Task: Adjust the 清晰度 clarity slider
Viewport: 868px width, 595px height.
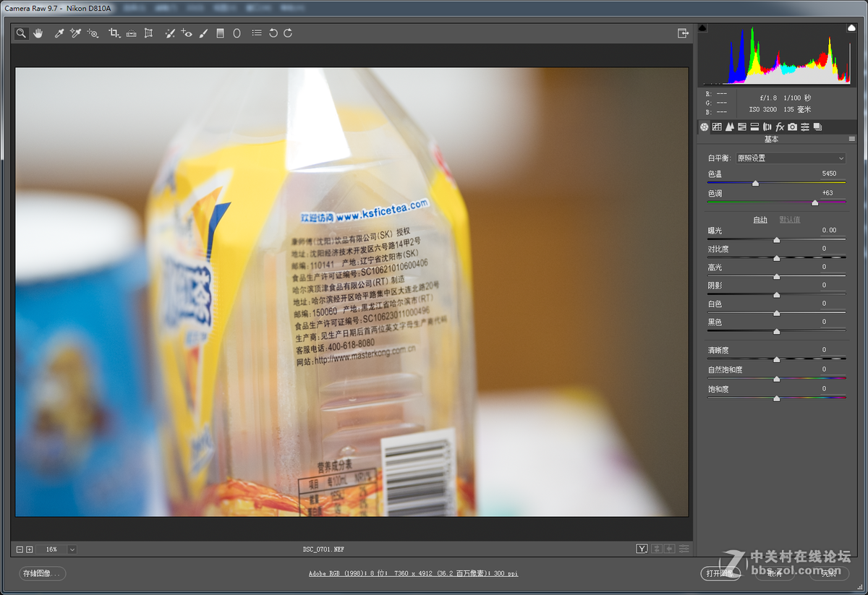Action: click(x=777, y=359)
